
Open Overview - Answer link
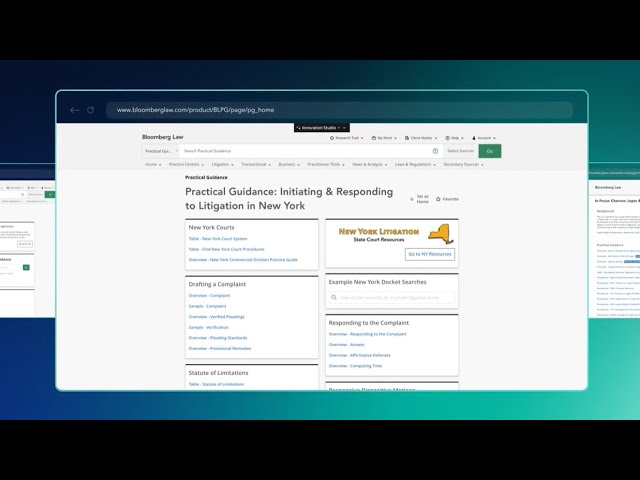click(347, 345)
